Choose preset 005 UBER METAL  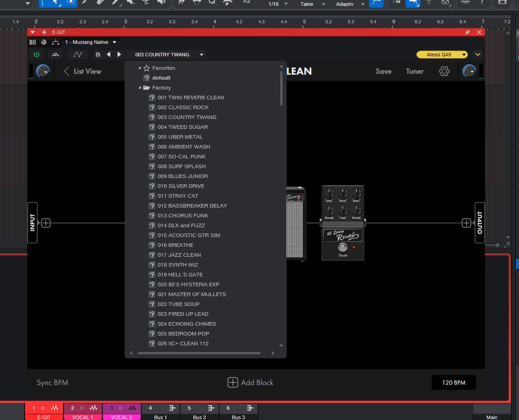180,137
